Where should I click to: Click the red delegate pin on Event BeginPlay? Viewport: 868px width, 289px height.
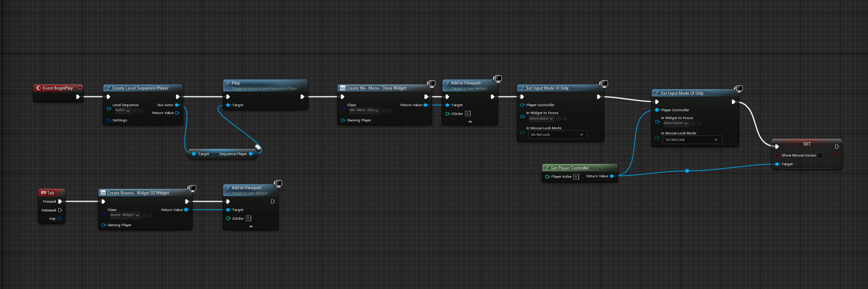point(80,88)
